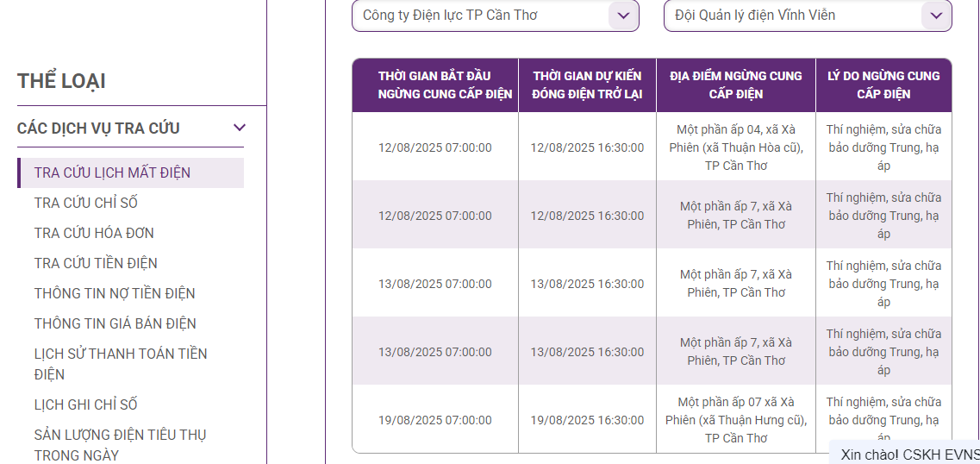Open THÔNG TIN GIÁ BÁN ĐIỆN

[x=115, y=323]
